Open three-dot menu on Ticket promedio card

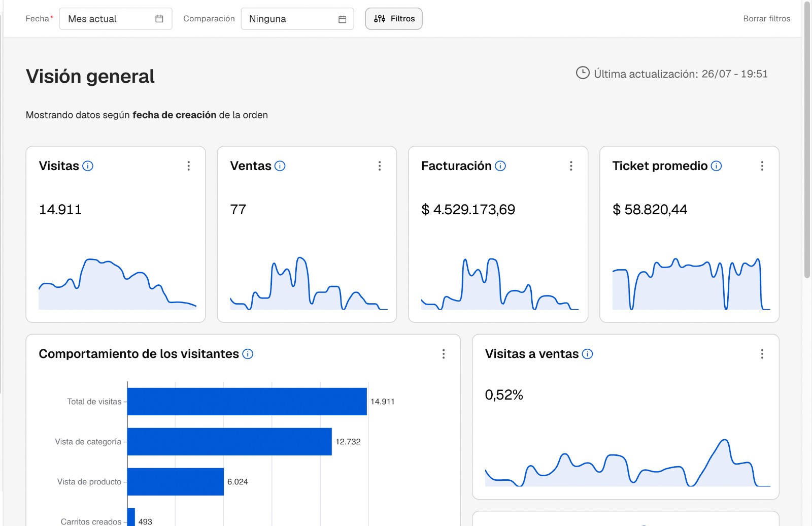coord(762,166)
